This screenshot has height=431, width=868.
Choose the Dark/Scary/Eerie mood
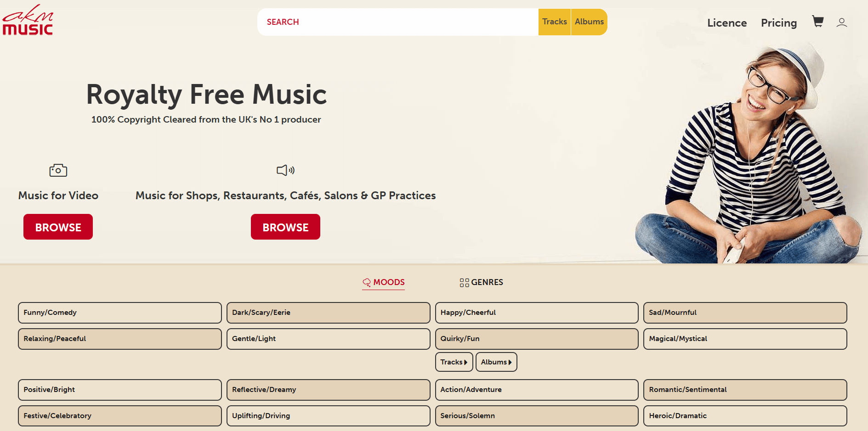point(328,313)
